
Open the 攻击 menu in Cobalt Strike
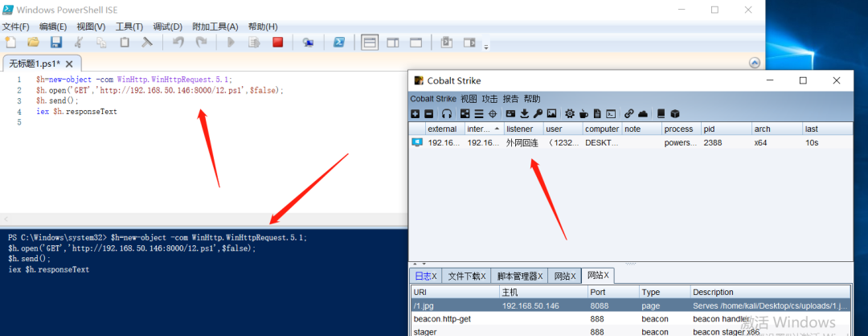[x=490, y=99]
